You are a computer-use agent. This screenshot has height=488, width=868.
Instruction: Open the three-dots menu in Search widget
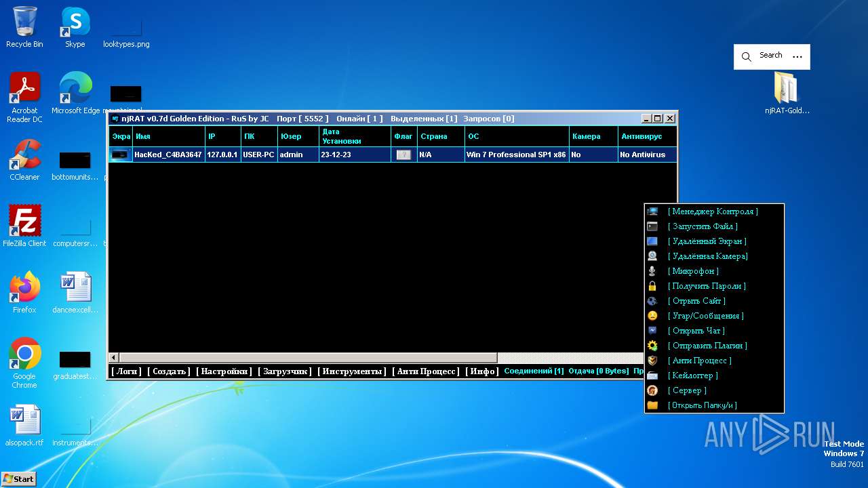pos(797,57)
